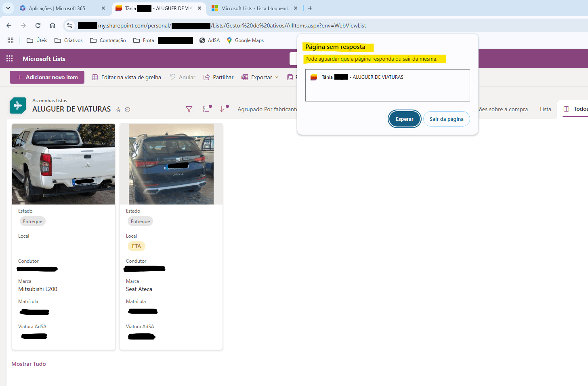The height and width of the screenshot is (386, 588).
Task: Click Adicionar novo item button
Action: tap(47, 77)
